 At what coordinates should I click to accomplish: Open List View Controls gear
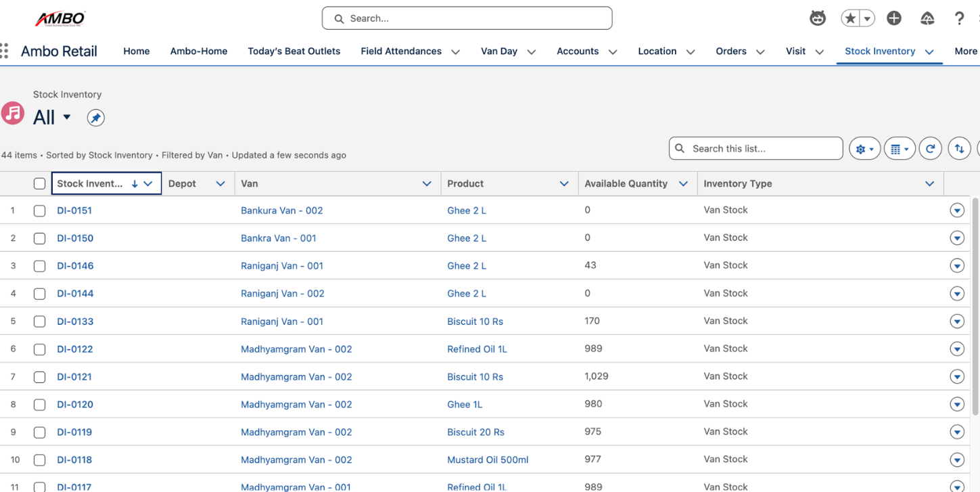pyautogui.click(x=864, y=149)
